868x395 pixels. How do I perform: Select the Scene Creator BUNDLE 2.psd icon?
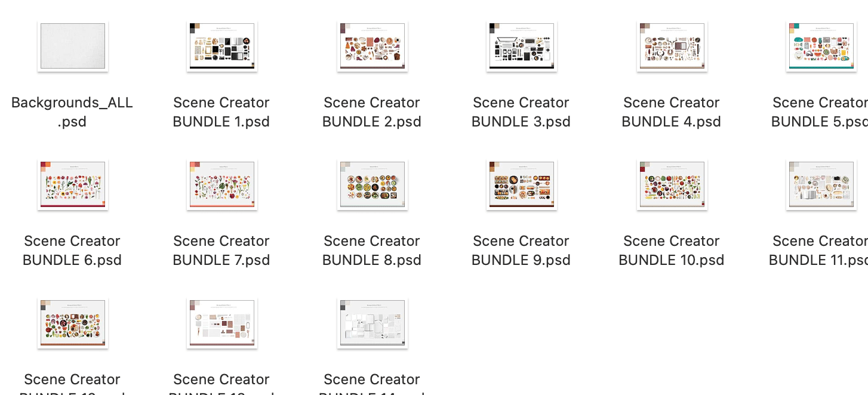[373, 46]
